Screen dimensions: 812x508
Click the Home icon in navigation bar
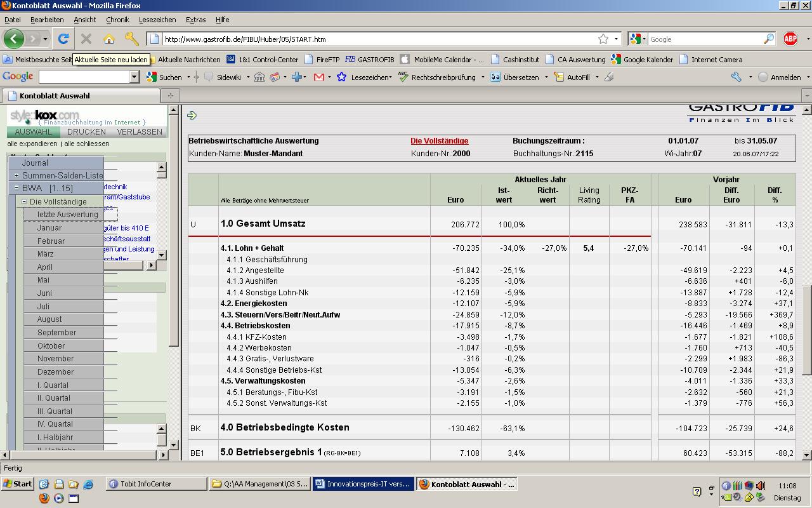pos(109,39)
